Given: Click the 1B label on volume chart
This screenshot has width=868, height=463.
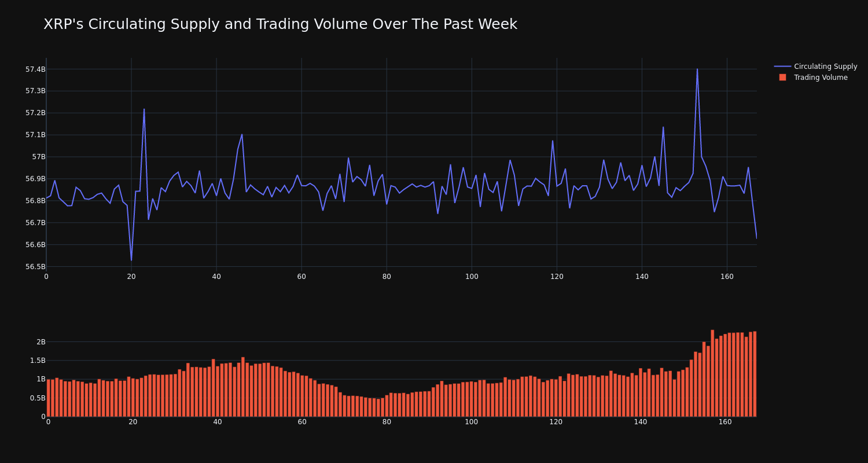Looking at the screenshot, I should click(41, 379).
